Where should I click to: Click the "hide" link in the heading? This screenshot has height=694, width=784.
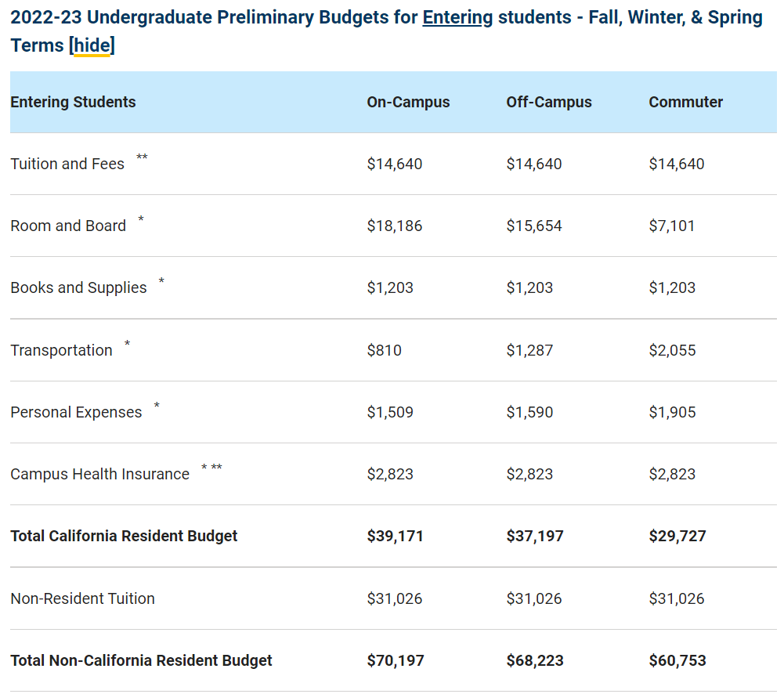click(x=92, y=45)
